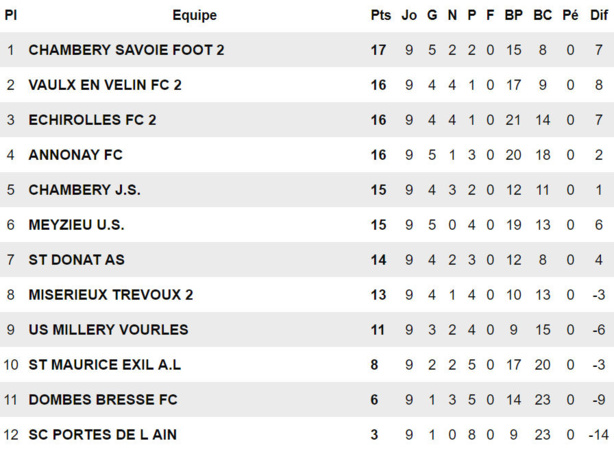Viewport: 614px width, 454px height.
Task: Select the US MILLERY VOURLES row
Action: [108, 330]
